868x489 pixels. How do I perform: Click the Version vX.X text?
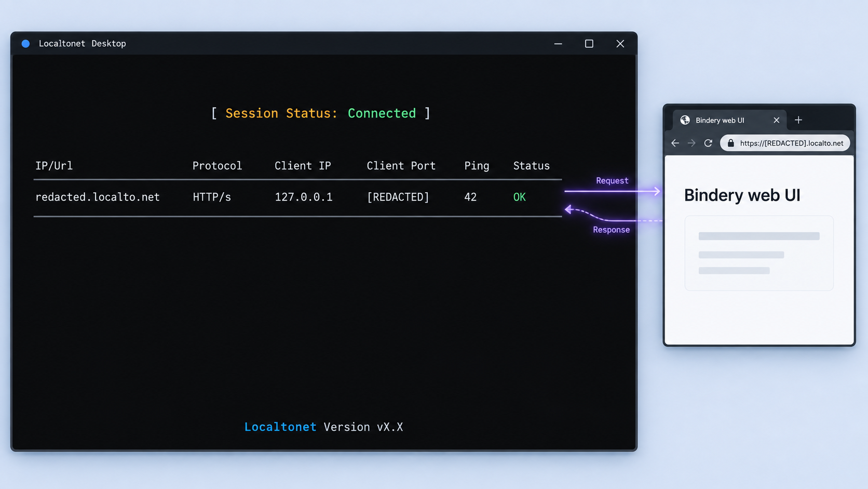point(363,427)
